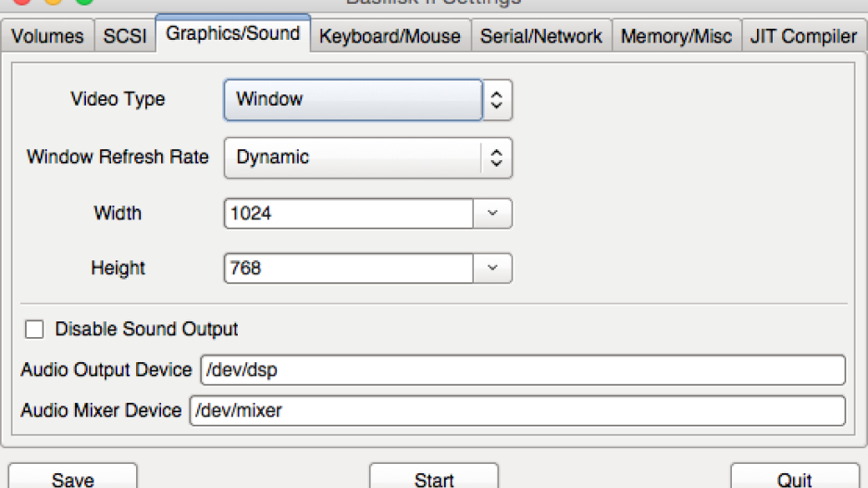Click the Audio Mixer Device field
This screenshot has width=868, height=488.
(517, 410)
